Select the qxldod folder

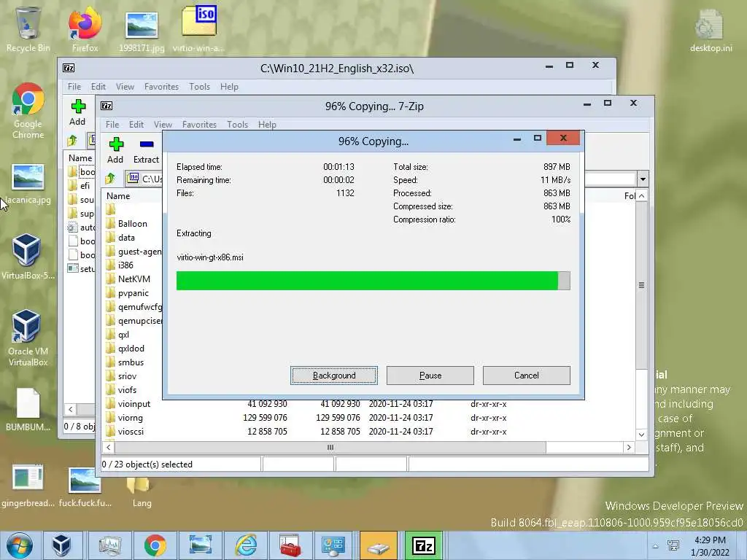point(131,348)
